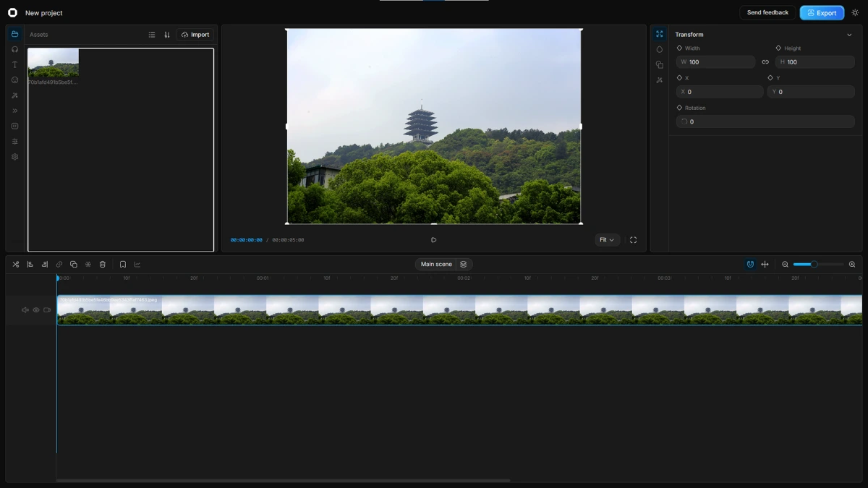Adjust the timeline zoom slider

818,265
